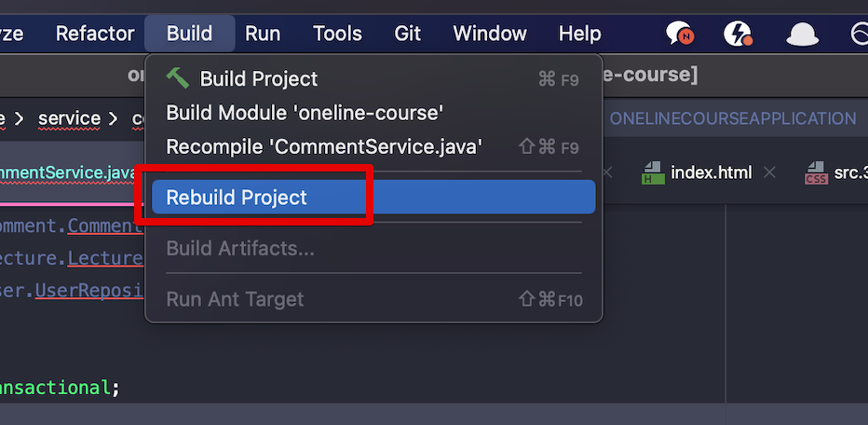Click the hard hat menu bar icon
The image size is (868, 425).
pyautogui.click(x=802, y=34)
